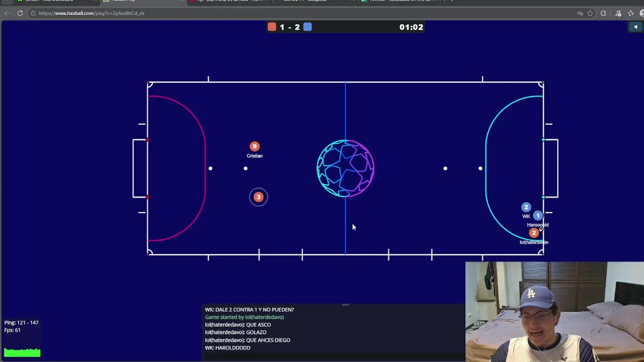The height and width of the screenshot is (362, 644).
Task: Grab the chat box resize handle
Action: [345, 305]
